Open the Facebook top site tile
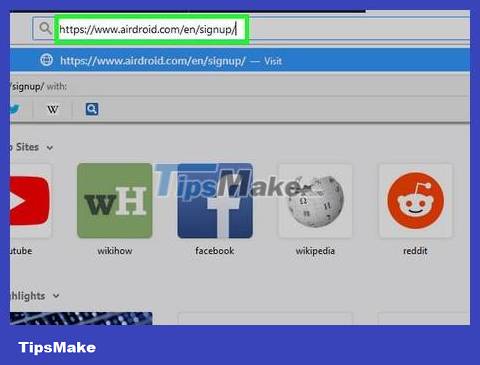The image size is (480, 365). pos(215,201)
